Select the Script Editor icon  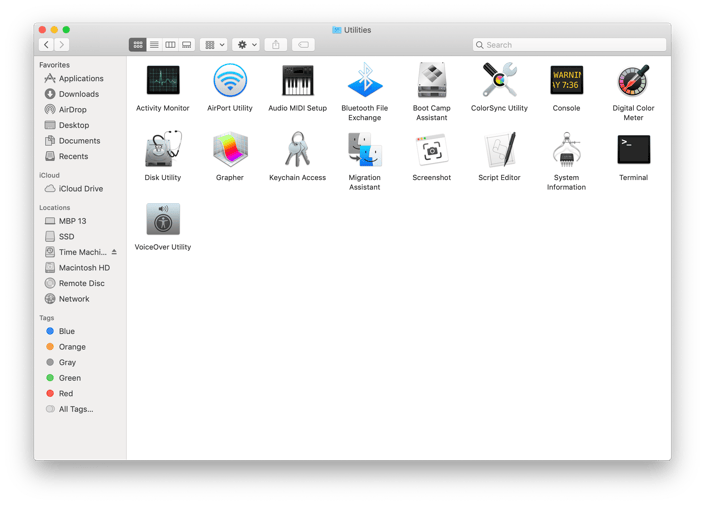[x=499, y=149]
